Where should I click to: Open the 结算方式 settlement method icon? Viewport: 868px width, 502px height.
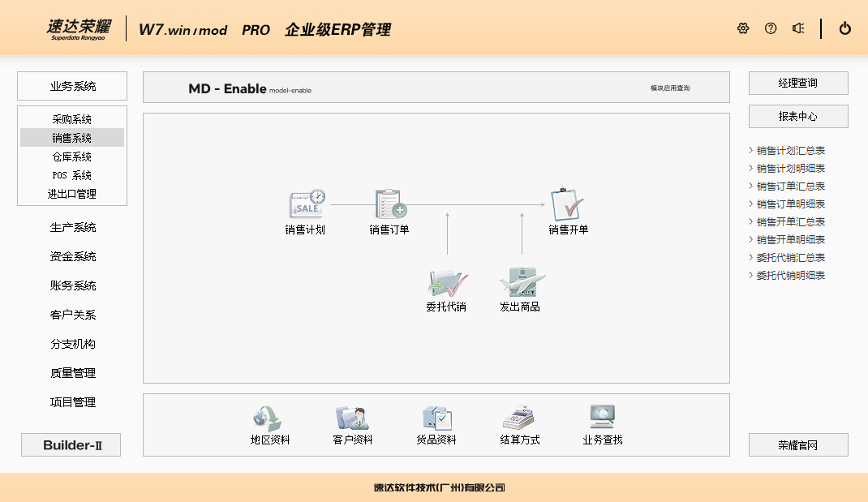[x=519, y=418]
